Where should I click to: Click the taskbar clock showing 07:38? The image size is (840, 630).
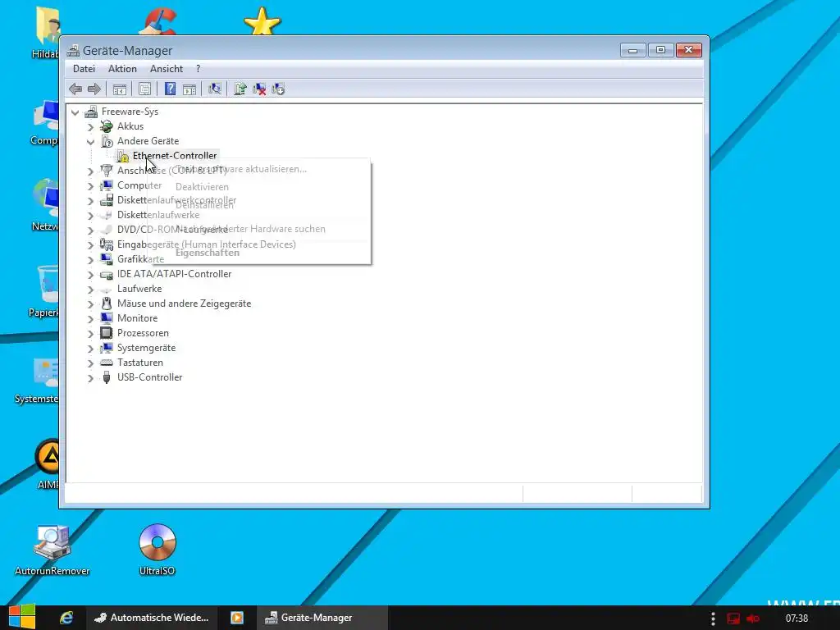tap(797, 619)
